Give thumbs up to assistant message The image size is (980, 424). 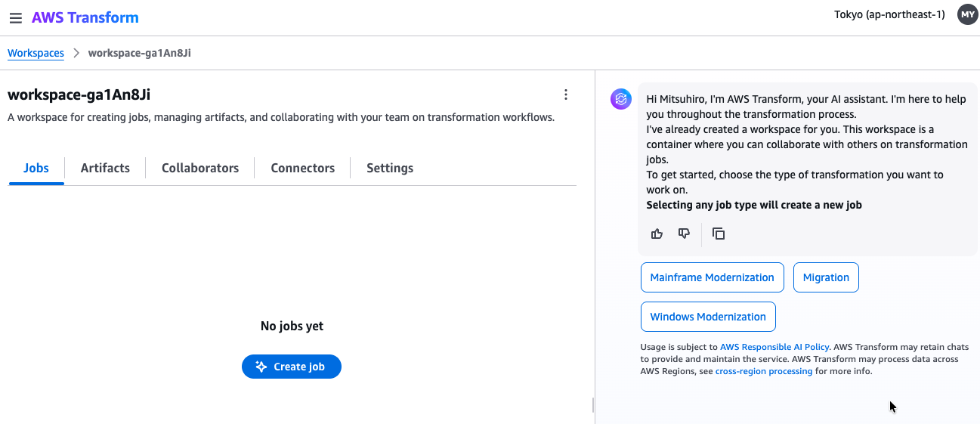click(657, 234)
